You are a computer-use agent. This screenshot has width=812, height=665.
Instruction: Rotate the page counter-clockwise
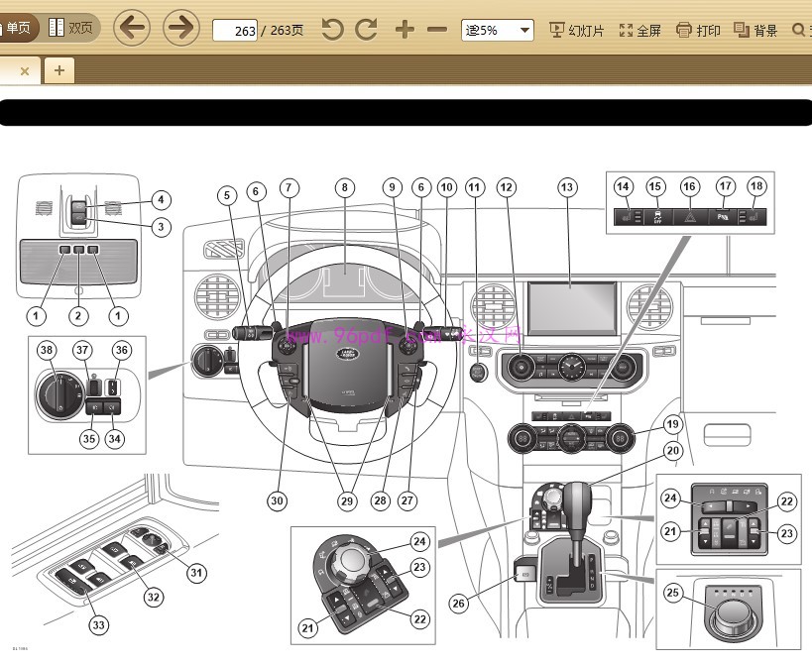(x=332, y=30)
